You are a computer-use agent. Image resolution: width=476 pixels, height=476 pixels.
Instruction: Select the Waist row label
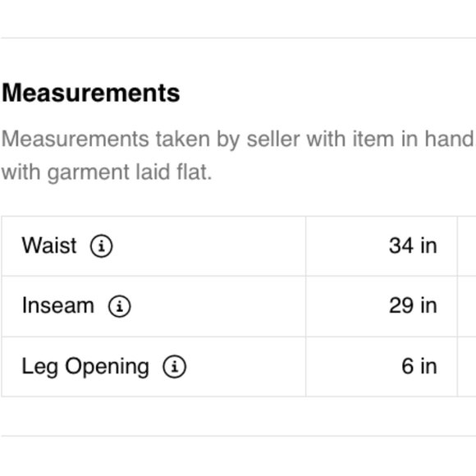point(49,245)
